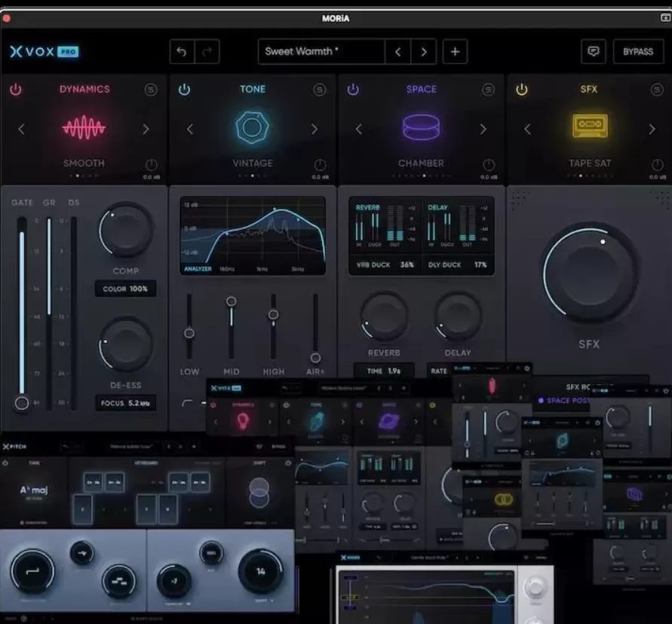The width and height of the screenshot is (672, 624).
Task: Adjust the Space output gain knob
Action: [489, 164]
